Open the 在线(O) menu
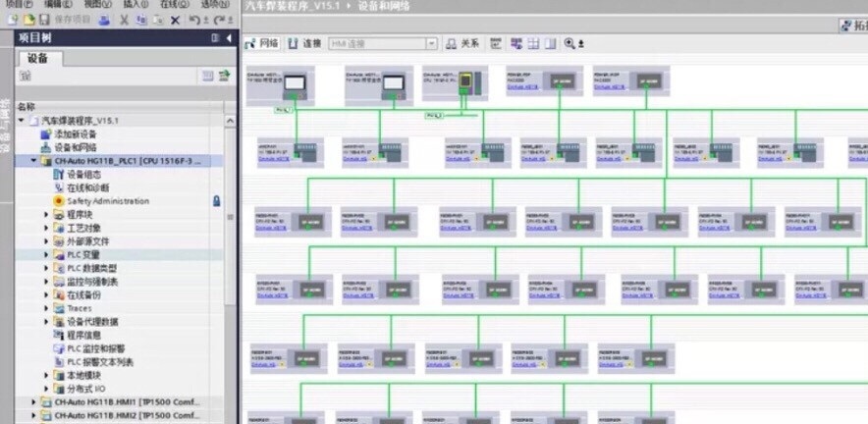Viewport: 868px width, 424px height. (x=175, y=4)
